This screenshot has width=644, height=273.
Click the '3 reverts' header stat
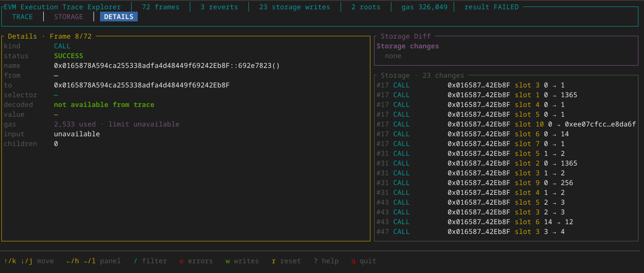(x=219, y=7)
